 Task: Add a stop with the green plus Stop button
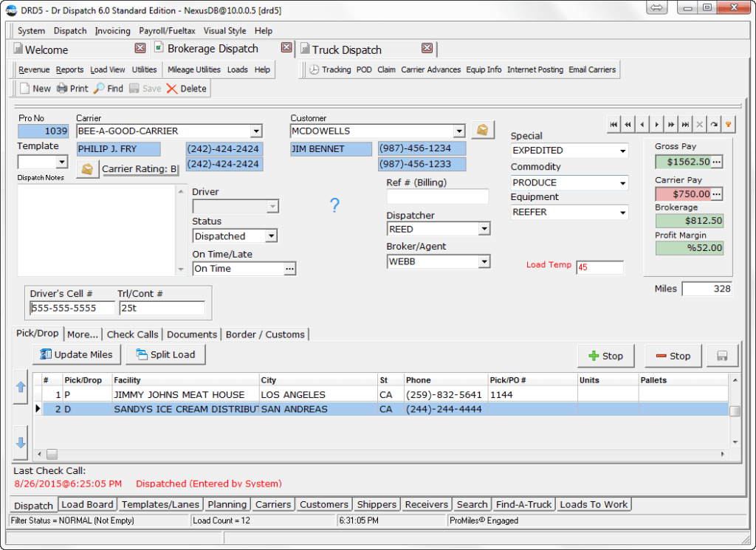(605, 355)
